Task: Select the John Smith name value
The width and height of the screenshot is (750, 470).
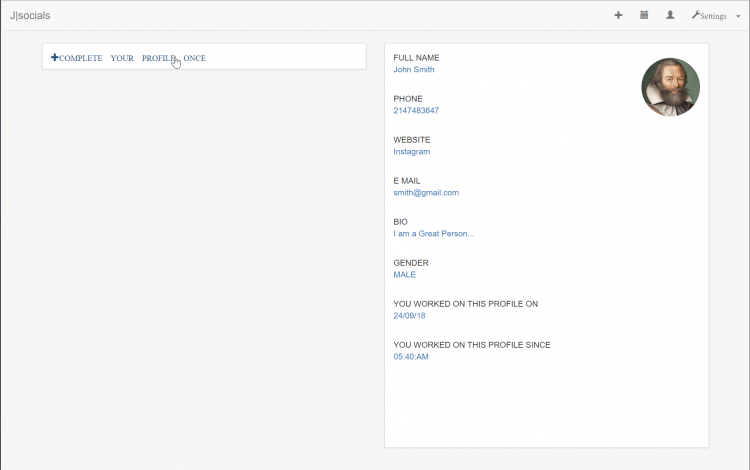Action: pyautogui.click(x=414, y=69)
